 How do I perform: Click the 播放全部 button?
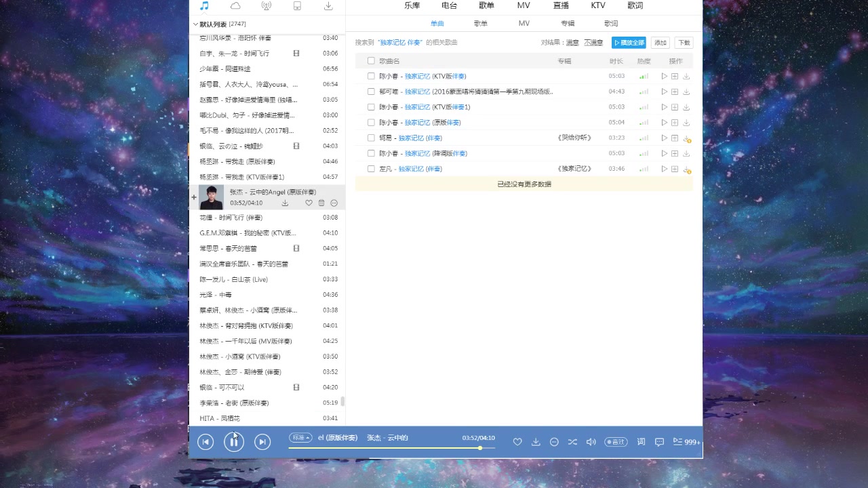pos(629,43)
